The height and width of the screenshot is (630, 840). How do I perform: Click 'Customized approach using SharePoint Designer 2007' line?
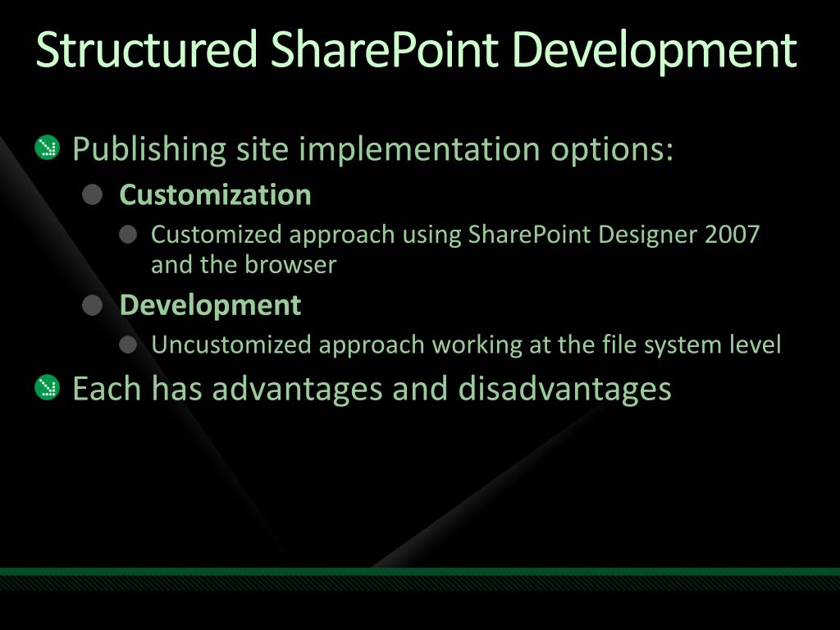pos(455,235)
